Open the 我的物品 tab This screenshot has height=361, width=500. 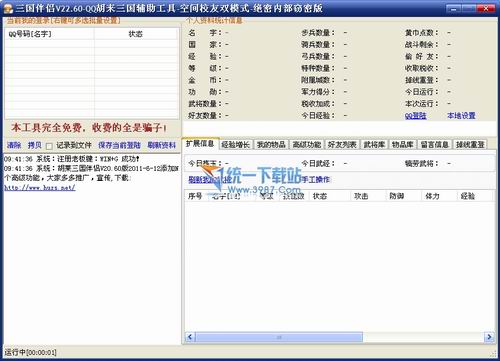[x=271, y=145]
